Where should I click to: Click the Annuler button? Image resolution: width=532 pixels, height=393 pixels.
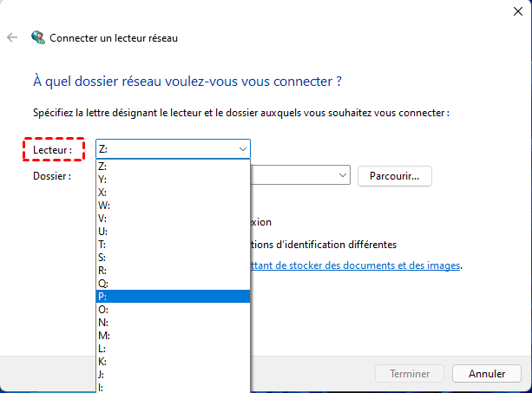tap(487, 374)
